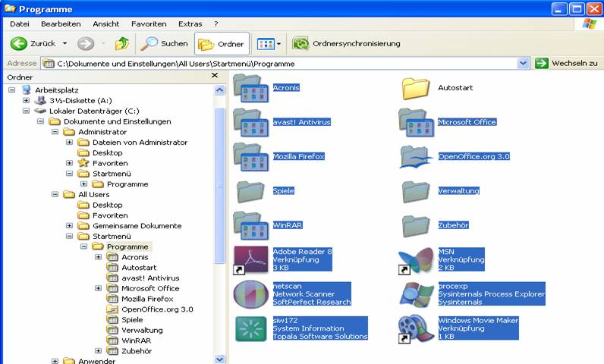Select the Zubehör folder icon in file view

pos(416,226)
